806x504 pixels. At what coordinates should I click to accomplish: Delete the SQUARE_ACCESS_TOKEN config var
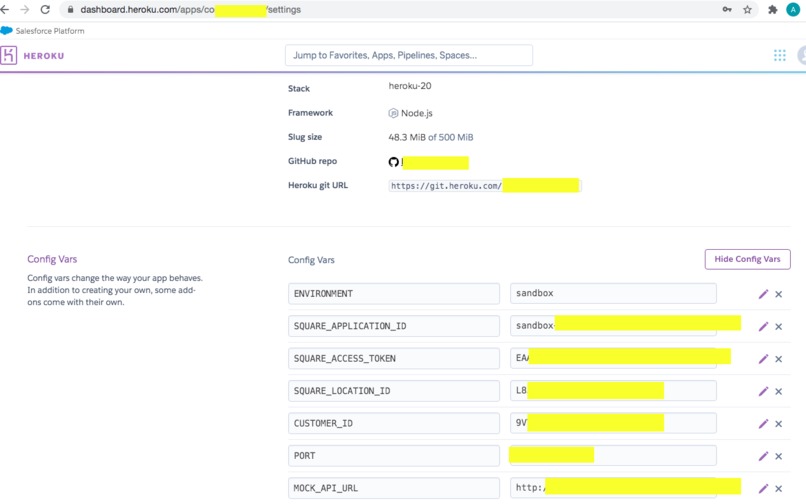pyautogui.click(x=779, y=359)
